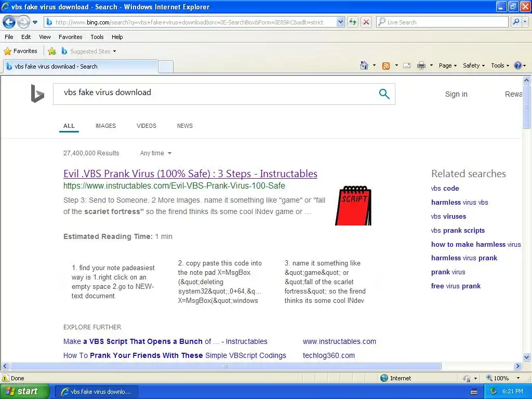The image size is (532, 399).
Task: Open the Windows start button
Action: coord(24,392)
